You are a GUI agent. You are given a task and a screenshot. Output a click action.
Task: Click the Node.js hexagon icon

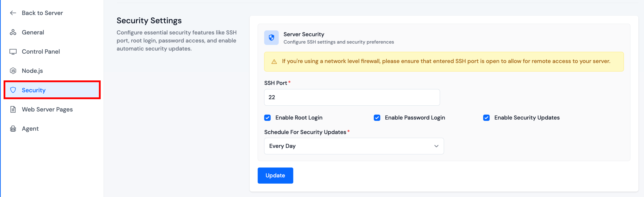[x=13, y=71]
